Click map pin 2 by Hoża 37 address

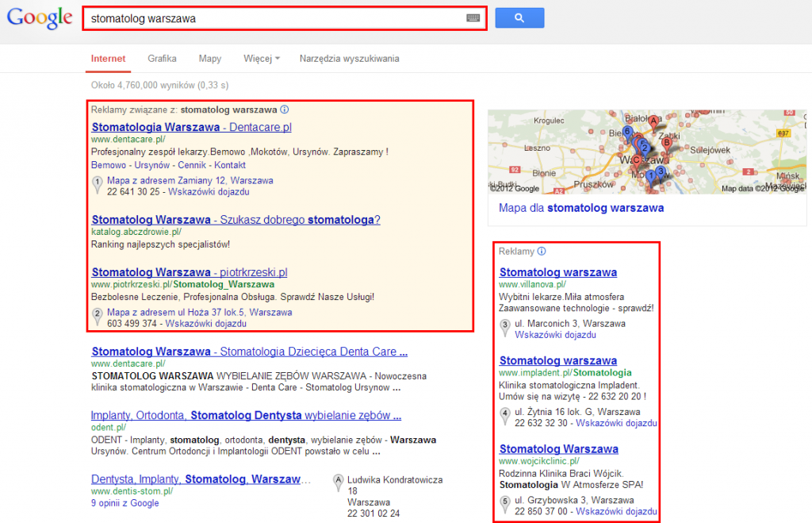pos(98,317)
